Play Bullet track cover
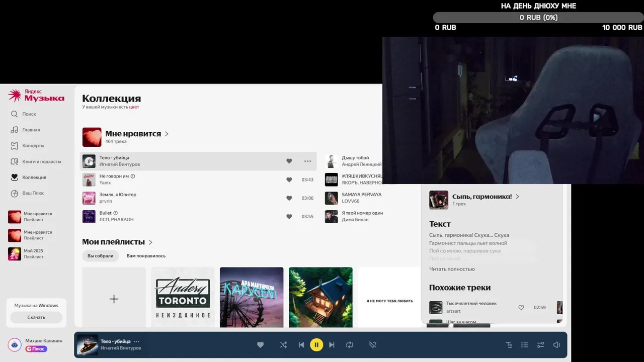This screenshot has width=644, height=362. [89, 217]
